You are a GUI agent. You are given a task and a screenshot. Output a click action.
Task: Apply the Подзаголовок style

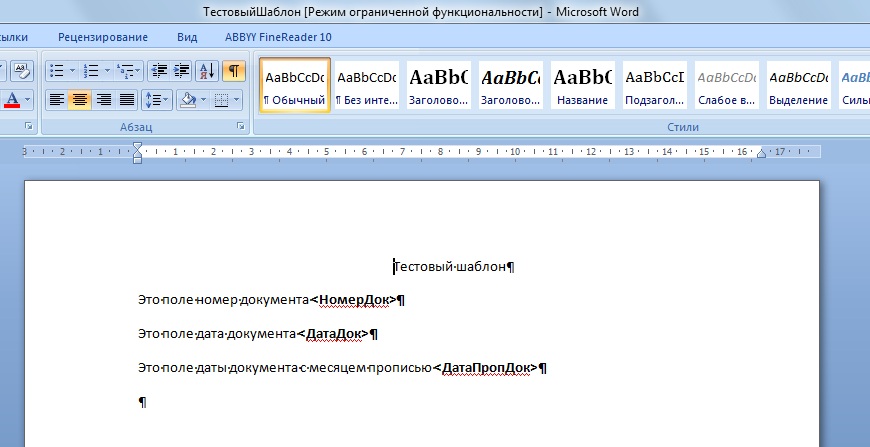pyautogui.click(x=655, y=85)
